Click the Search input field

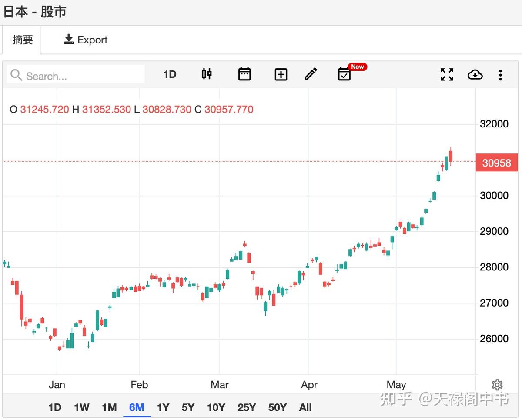click(83, 76)
